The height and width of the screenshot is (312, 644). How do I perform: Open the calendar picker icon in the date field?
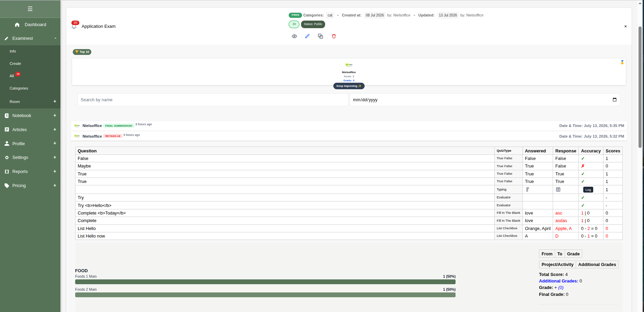(x=614, y=100)
